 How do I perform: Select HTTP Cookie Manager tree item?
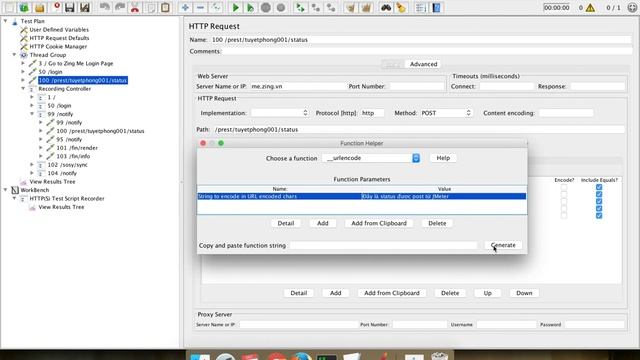click(x=58, y=47)
